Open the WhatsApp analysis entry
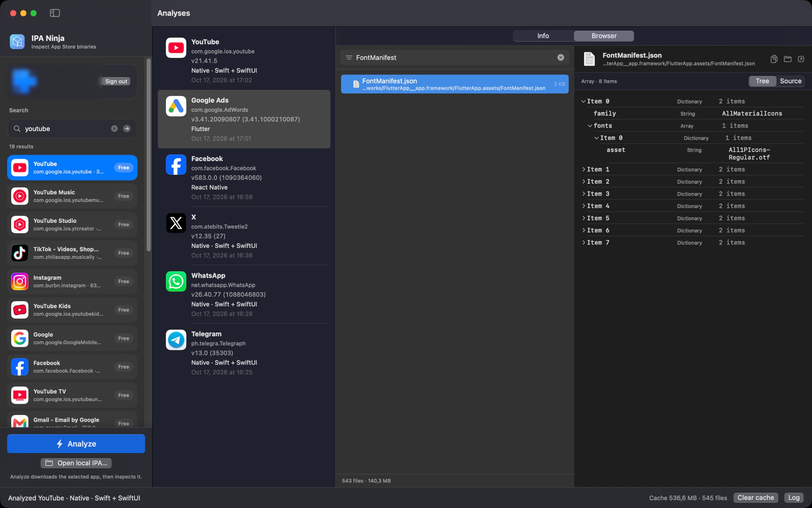 pyautogui.click(x=244, y=294)
